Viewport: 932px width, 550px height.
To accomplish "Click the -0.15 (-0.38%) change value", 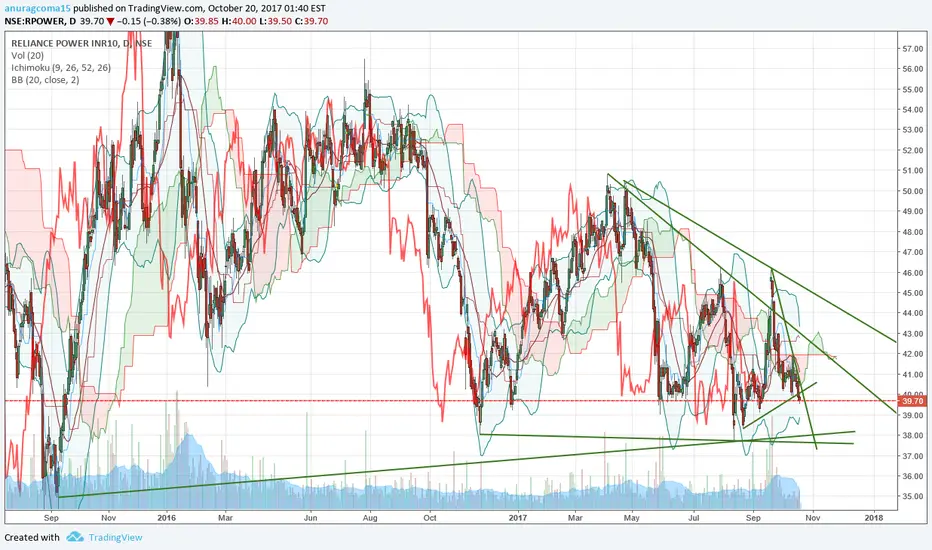I will [x=149, y=21].
